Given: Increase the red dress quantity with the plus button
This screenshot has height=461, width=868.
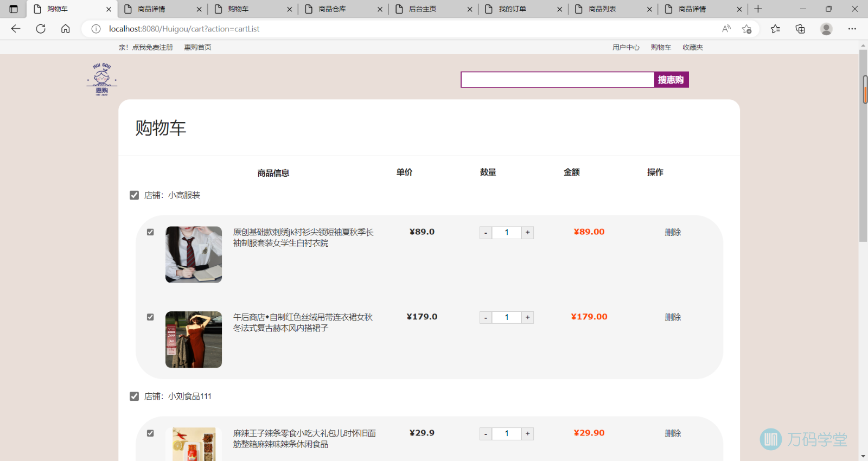Looking at the screenshot, I should point(527,317).
